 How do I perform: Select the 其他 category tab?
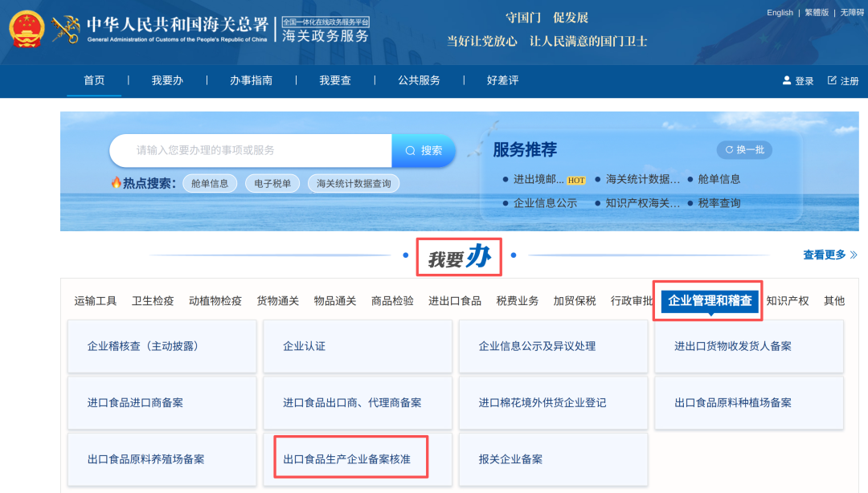[834, 300]
